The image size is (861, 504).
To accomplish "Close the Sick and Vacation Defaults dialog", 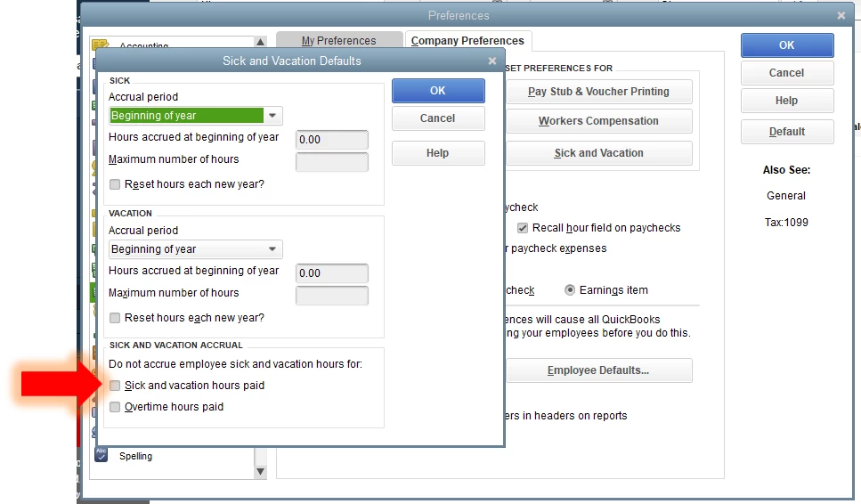I will coord(492,61).
